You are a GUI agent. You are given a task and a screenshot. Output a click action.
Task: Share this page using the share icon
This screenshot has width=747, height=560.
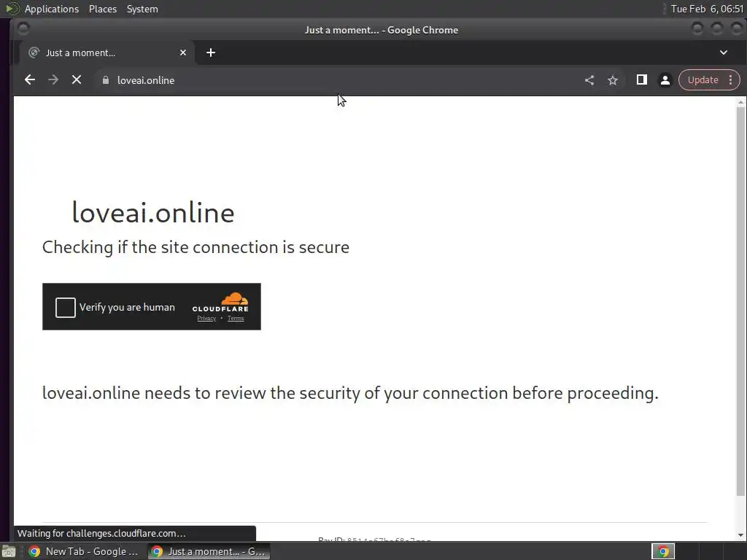589,80
